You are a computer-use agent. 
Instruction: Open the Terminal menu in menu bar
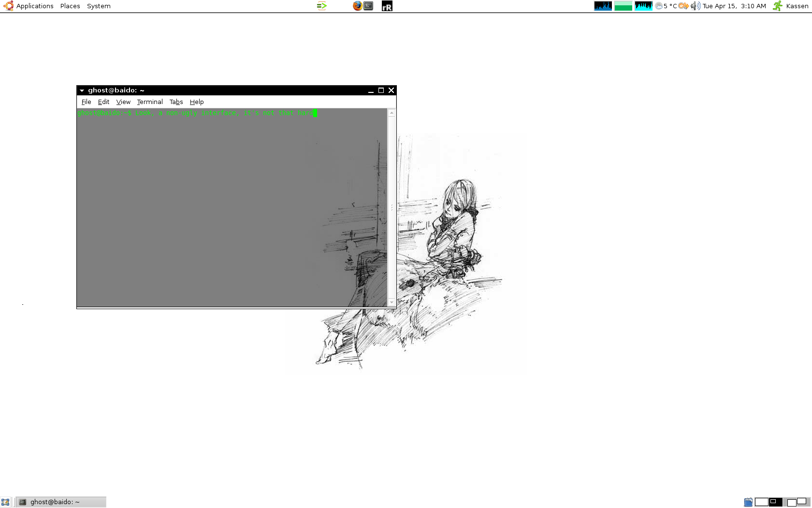coord(150,102)
